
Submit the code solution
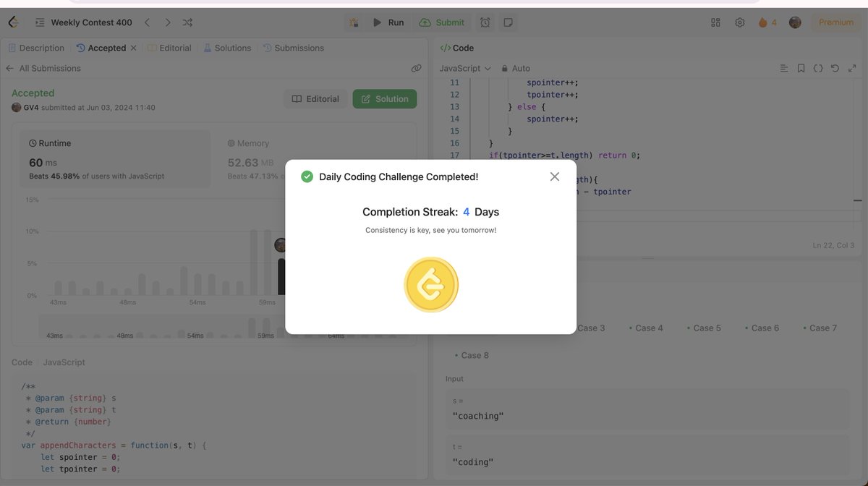point(442,22)
